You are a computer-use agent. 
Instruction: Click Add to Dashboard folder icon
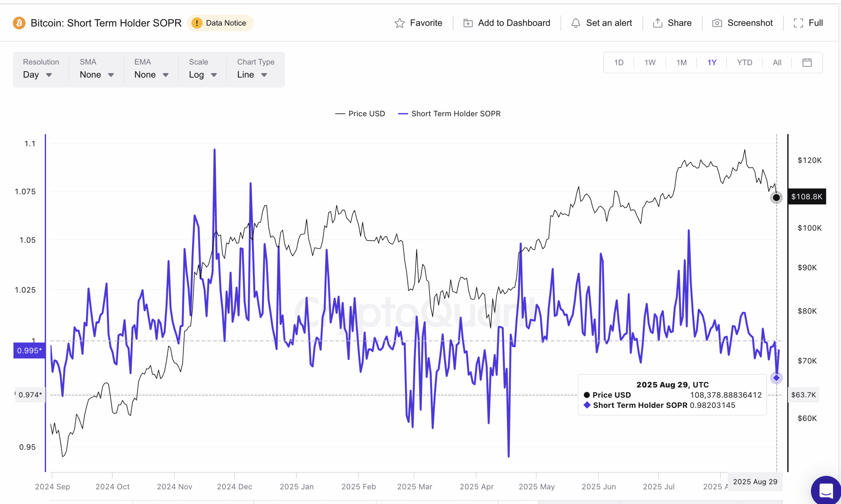(468, 23)
